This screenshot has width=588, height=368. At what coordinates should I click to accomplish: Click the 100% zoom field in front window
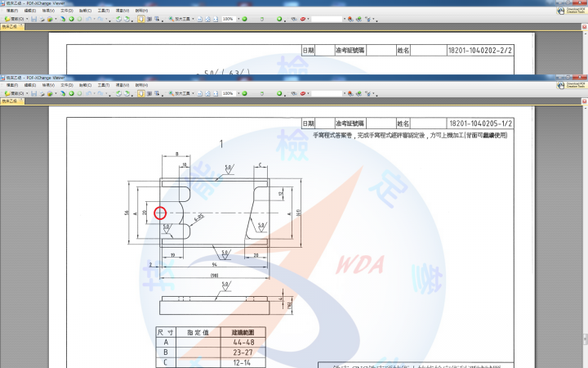pos(228,93)
